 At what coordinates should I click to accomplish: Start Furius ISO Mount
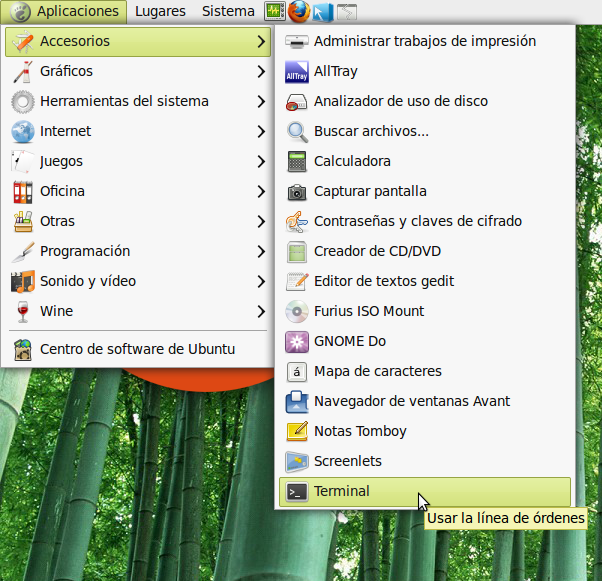point(425,311)
